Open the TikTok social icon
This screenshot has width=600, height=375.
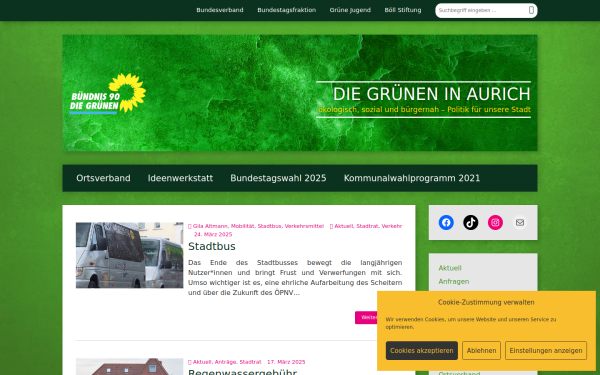click(470, 222)
